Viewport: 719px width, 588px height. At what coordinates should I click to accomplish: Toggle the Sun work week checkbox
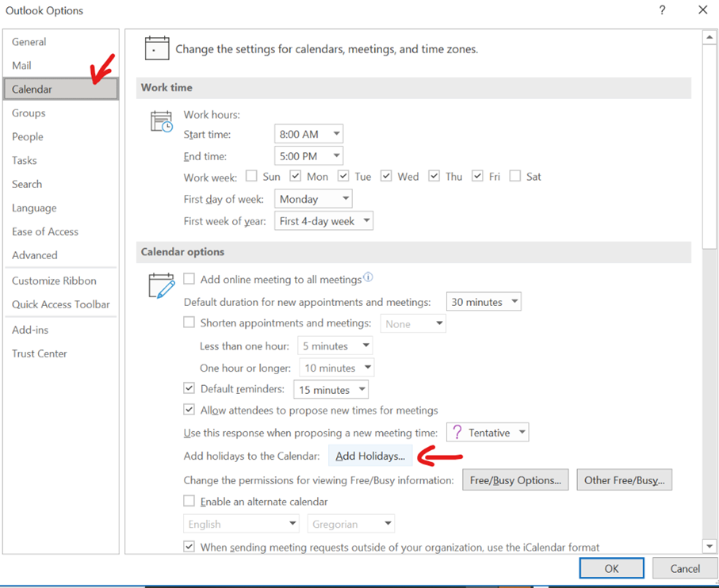(x=251, y=177)
